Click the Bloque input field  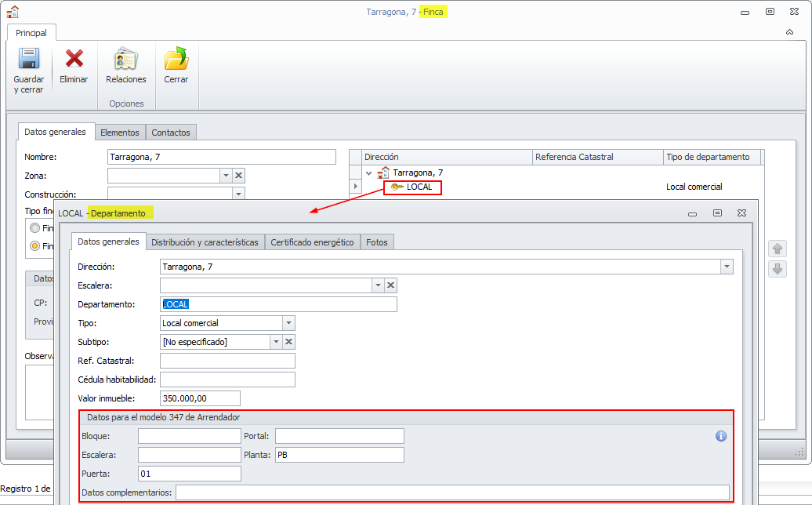(190, 436)
